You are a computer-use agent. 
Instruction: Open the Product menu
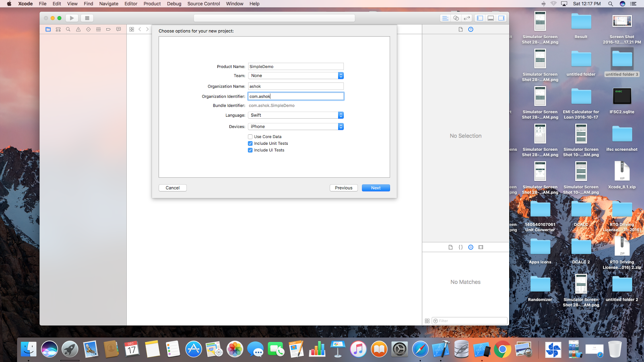(x=152, y=4)
